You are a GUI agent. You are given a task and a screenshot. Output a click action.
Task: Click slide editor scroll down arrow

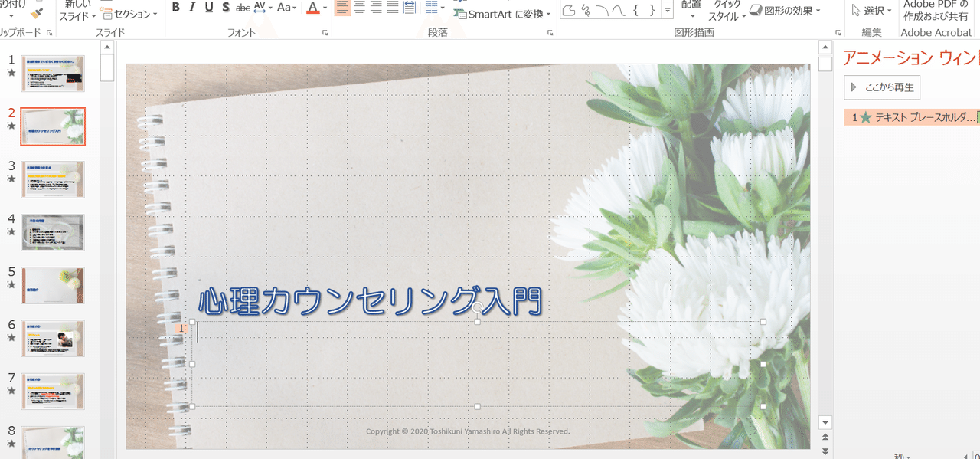point(825,422)
